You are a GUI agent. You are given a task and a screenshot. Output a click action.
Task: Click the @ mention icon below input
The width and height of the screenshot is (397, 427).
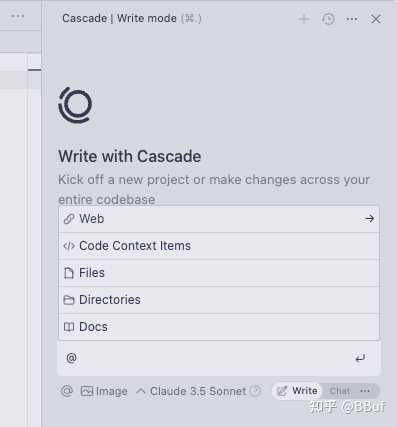[x=67, y=391]
